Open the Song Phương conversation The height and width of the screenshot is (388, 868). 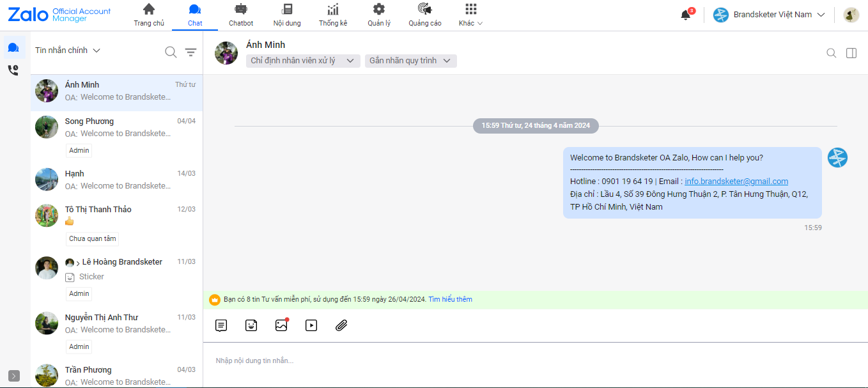(x=117, y=137)
